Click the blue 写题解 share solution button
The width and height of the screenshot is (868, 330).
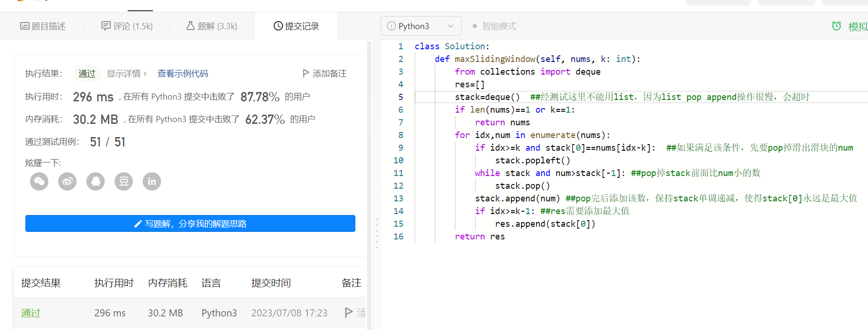click(190, 224)
